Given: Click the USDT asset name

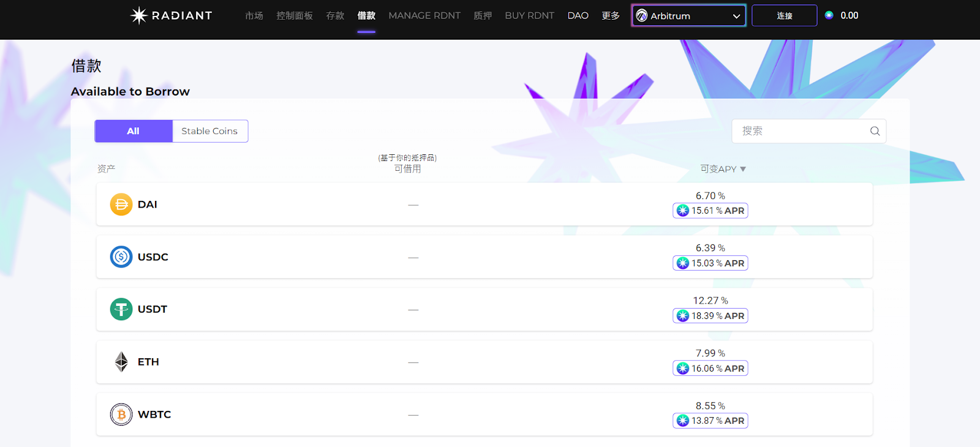Looking at the screenshot, I should (153, 309).
